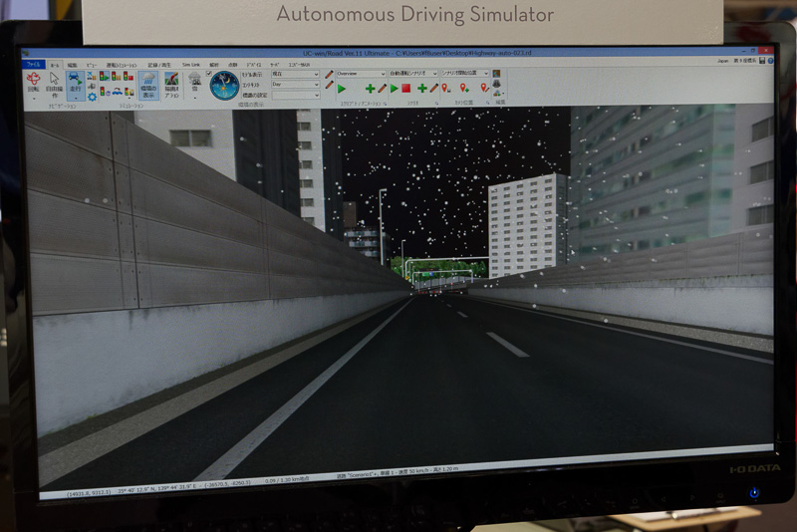
Task: Click the blue gear settings icon
Action: coord(92,97)
